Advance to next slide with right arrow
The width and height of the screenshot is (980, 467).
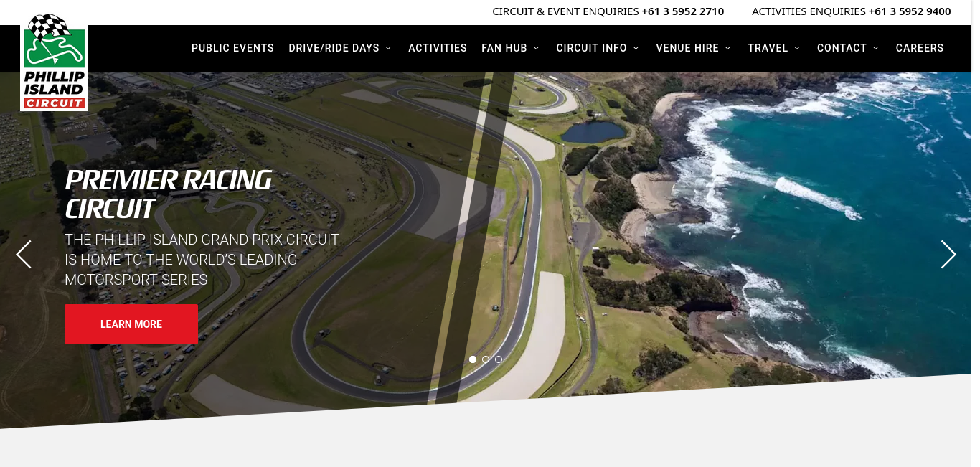[948, 255]
